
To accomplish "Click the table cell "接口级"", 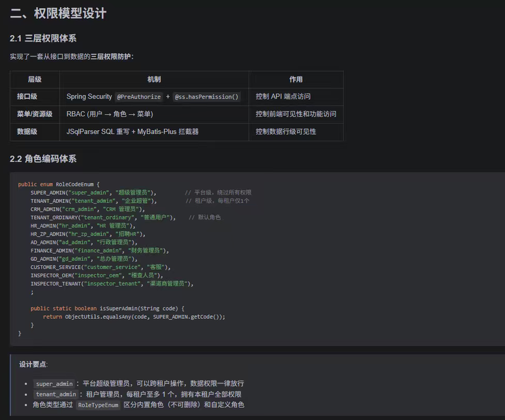I will (27, 97).
